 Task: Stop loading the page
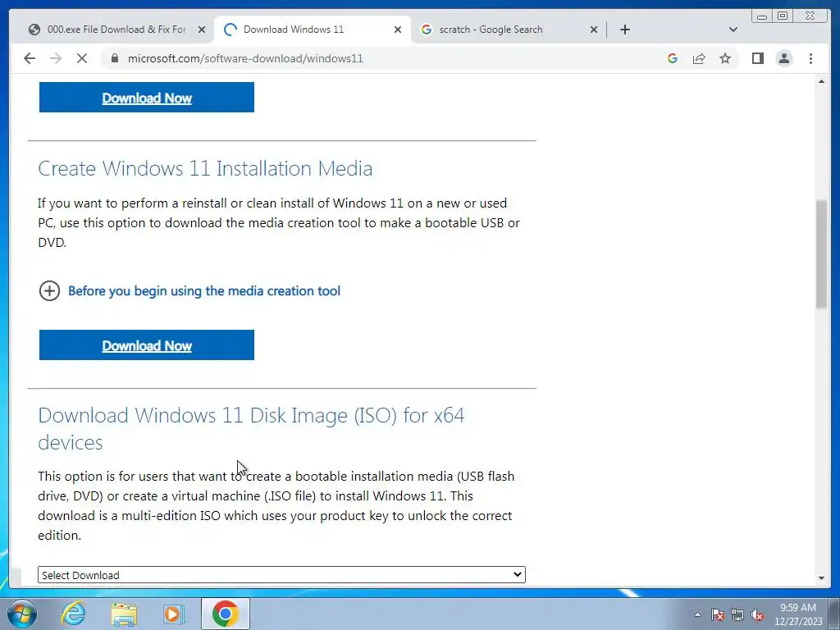pyautogui.click(x=82, y=58)
